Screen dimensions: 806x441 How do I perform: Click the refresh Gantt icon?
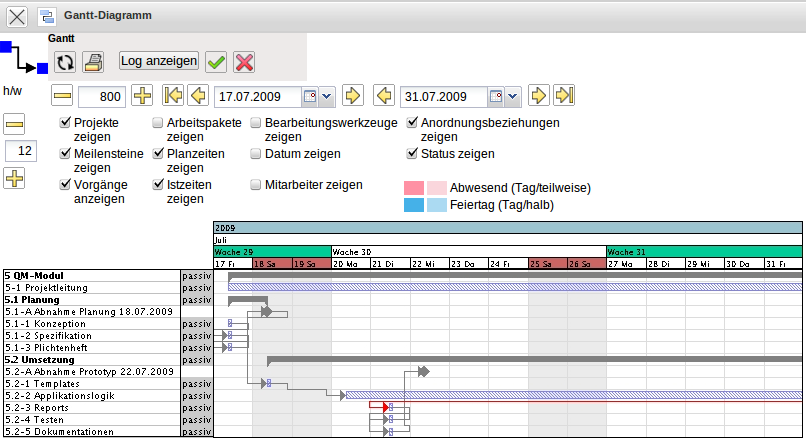tap(65, 62)
